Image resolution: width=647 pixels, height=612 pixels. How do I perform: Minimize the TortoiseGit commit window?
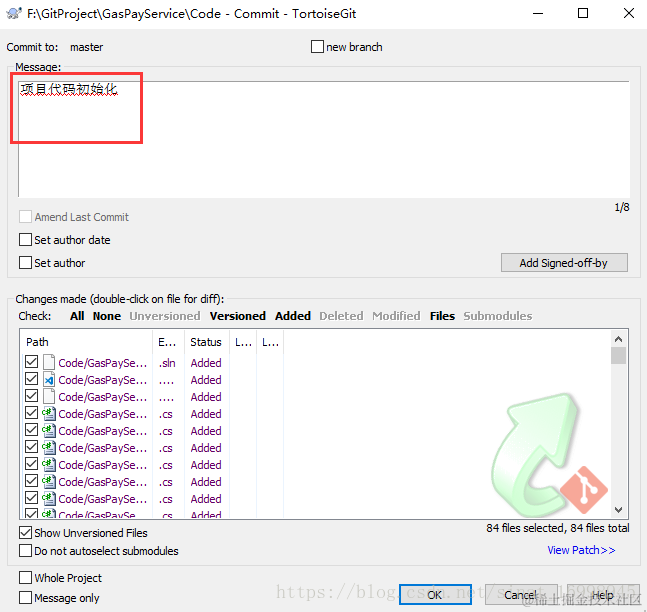tap(538, 14)
